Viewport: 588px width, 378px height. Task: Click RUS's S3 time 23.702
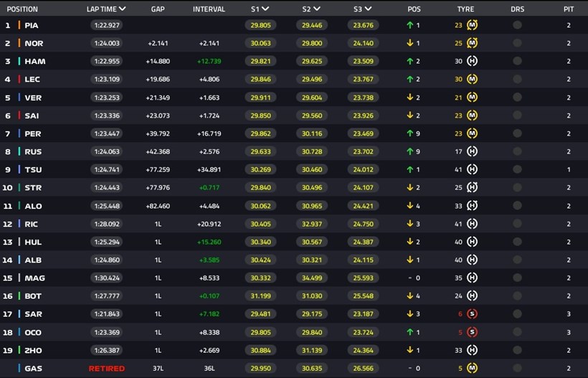364,151
